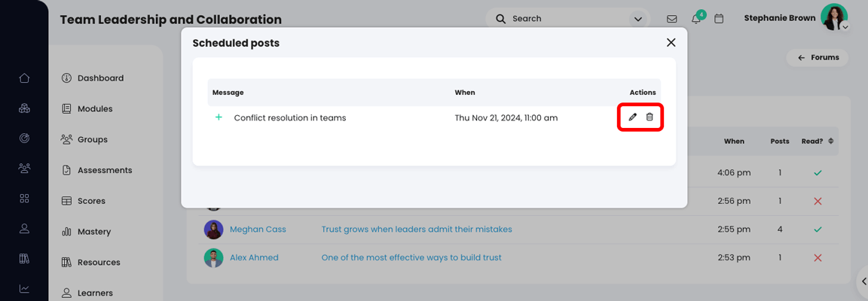The image size is (868, 301).
Task: Open the search options dropdown arrow
Action: (x=638, y=19)
